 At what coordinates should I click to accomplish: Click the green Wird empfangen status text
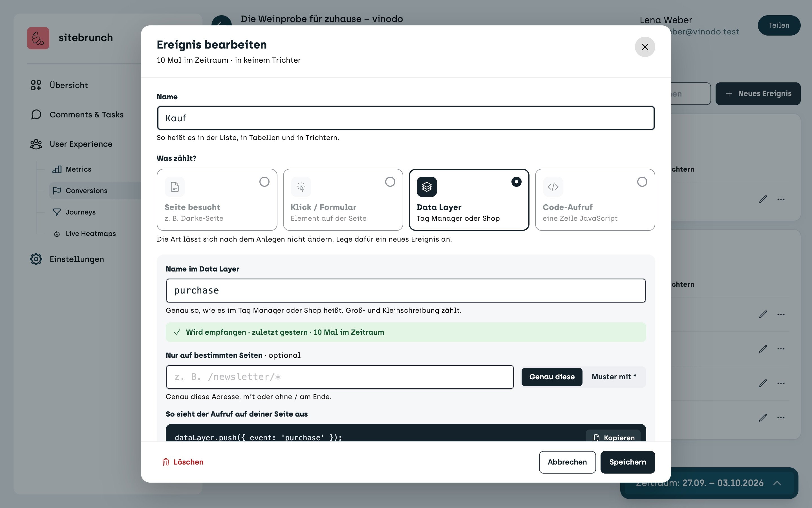[285, 332]
